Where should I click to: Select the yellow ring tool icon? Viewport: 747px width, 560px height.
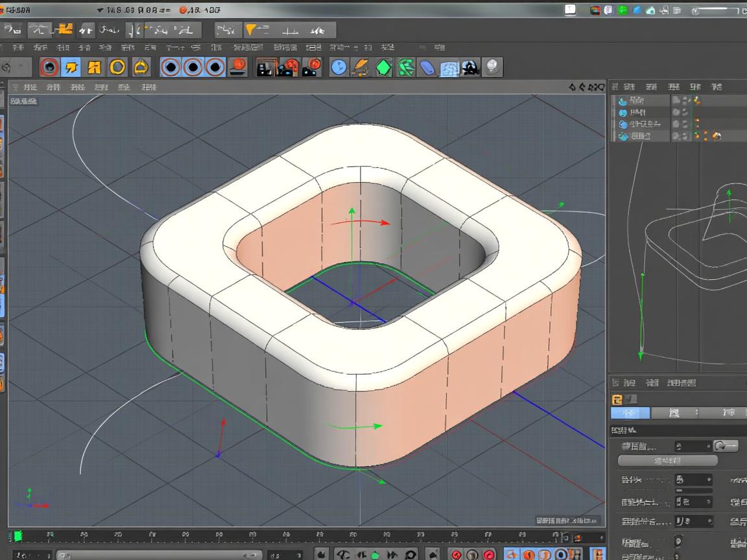pos(117,67)
